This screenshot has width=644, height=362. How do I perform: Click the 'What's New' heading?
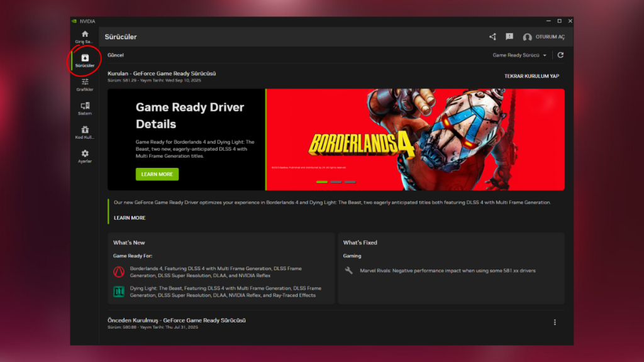click(129, 243)
